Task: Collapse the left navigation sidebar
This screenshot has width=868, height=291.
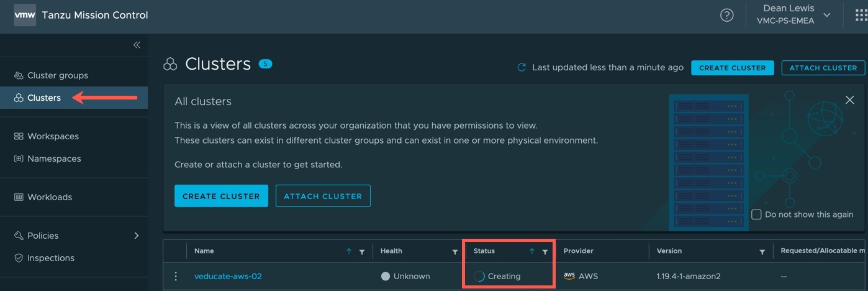Action: tap(137, 45)
